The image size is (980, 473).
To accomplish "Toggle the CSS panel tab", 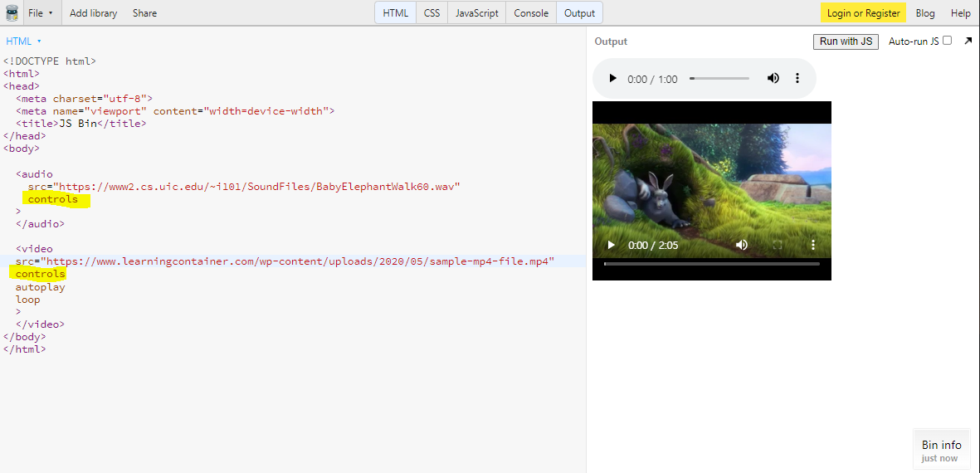I will pyautogui.click(x=431, y=13).
